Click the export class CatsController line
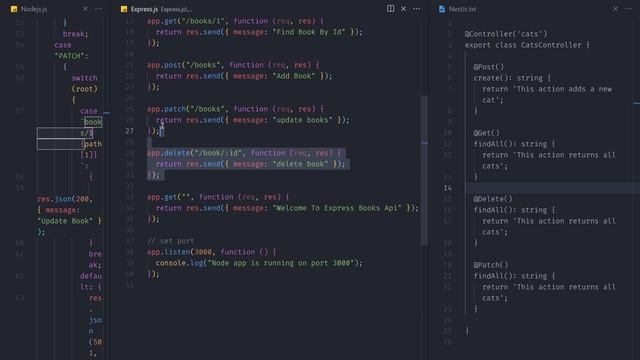640x360 pixels. point(527,45)
